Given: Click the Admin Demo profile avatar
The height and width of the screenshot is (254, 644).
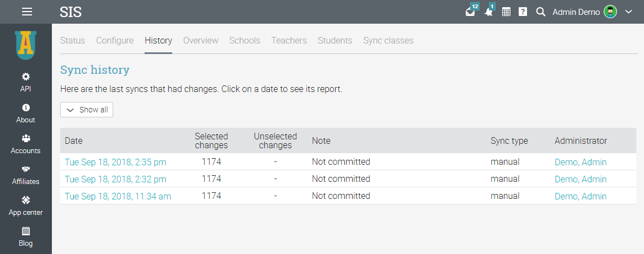Looking at the screenshot, I should coord(610,12).
